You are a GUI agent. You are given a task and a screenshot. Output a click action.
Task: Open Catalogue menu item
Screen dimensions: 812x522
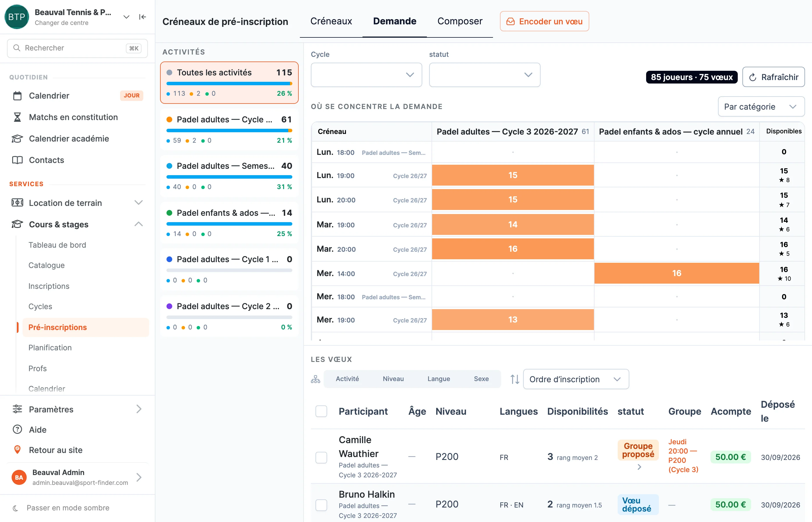click(x=46, y=265)
